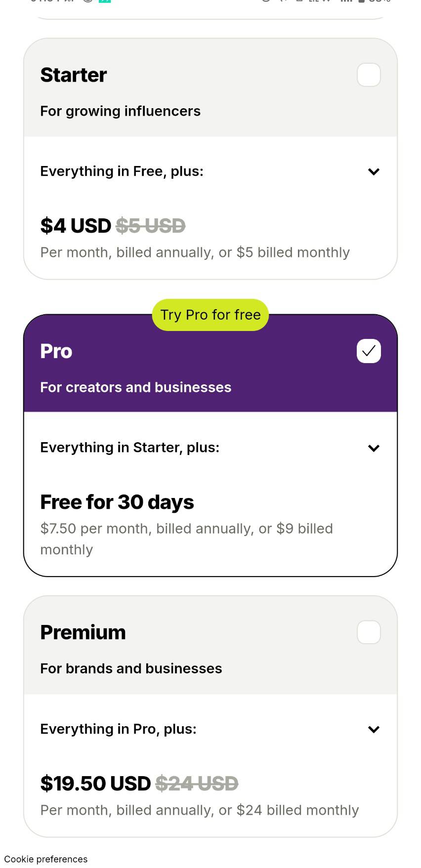Click the $19.50 USD Premium price
The height and width of the screenshot is (868, 421).
tap(95, 784)
